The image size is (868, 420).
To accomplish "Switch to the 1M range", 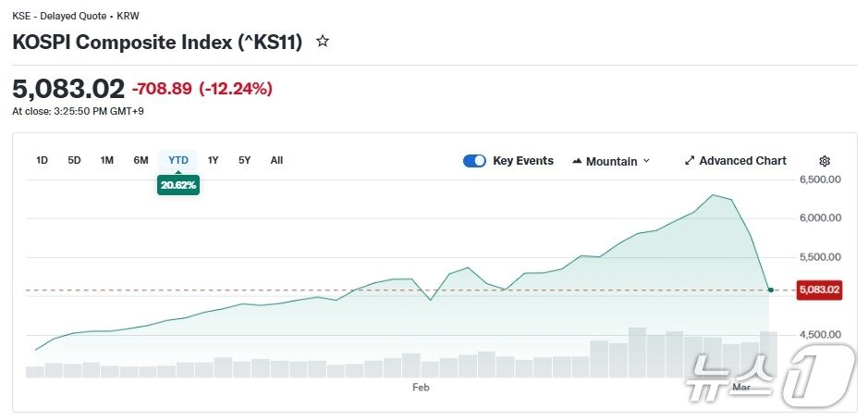I will pyautogui.click(x=107, y=160).
